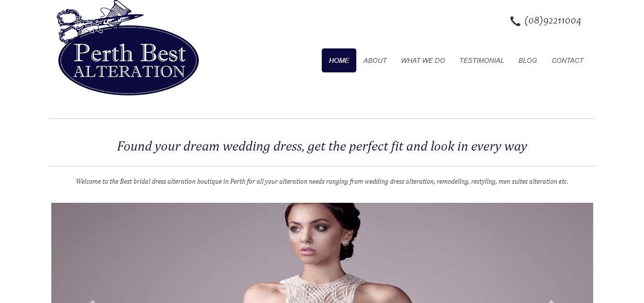Open the What We Do menu item
This screenshot has width=644, height=303.
point(423,60)
